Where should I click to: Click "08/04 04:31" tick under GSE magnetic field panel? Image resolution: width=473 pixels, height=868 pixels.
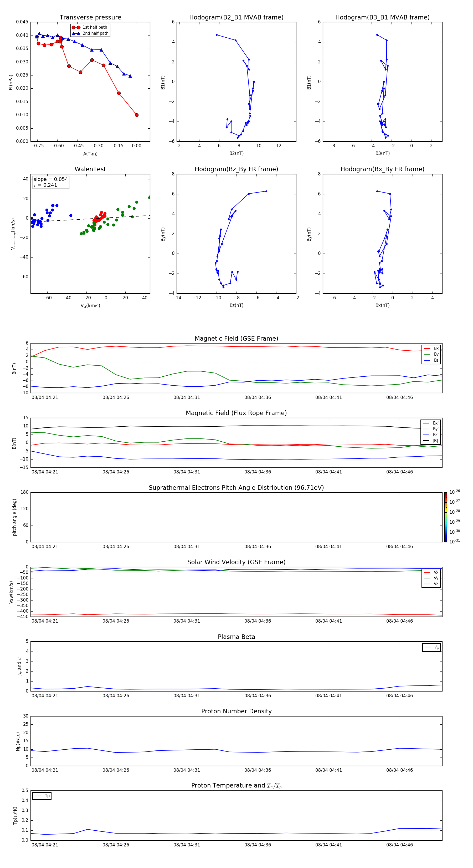coord(187,398)
